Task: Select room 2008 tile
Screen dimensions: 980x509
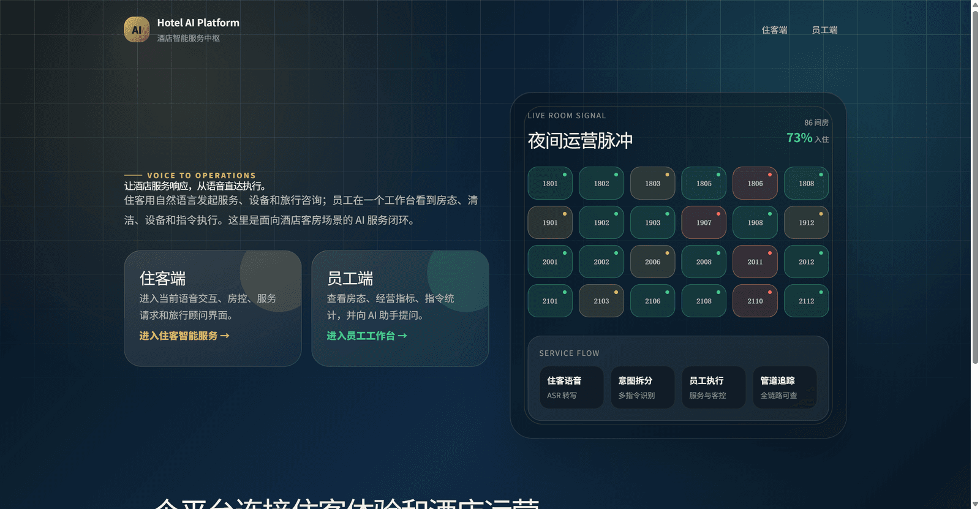Action: click(704, 262)
